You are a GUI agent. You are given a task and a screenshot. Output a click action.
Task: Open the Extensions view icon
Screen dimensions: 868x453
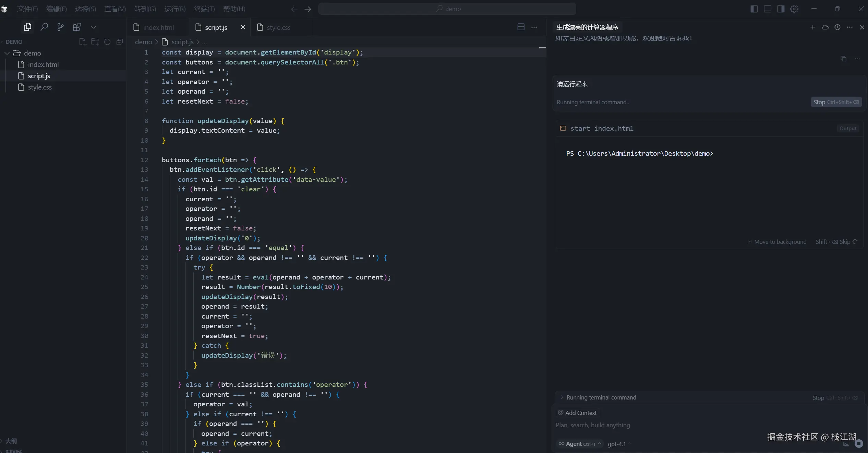coord(77,27)
